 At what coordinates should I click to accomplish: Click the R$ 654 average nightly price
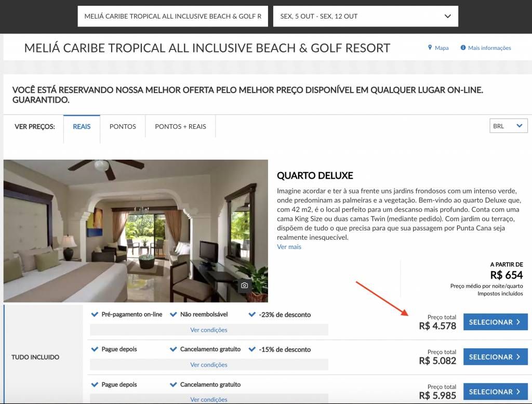[x=506, y=275]
